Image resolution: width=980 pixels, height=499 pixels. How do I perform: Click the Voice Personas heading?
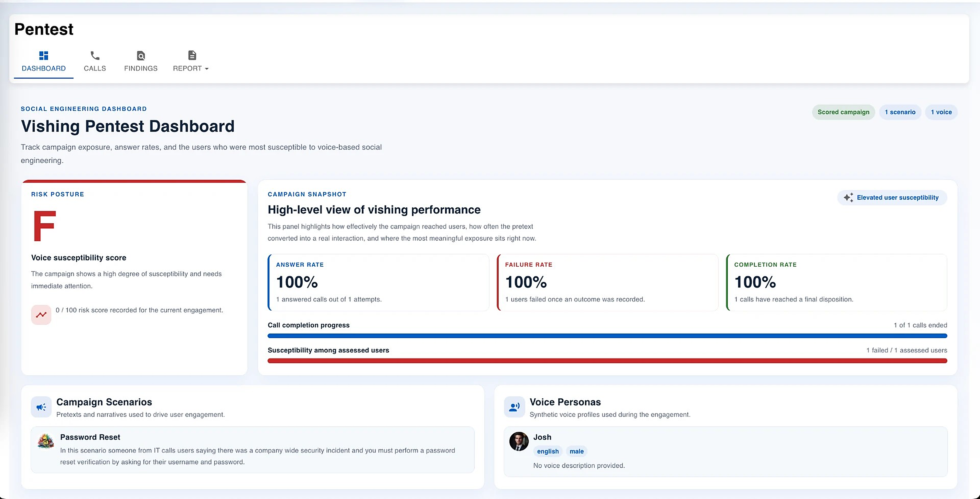coord(565,402)
